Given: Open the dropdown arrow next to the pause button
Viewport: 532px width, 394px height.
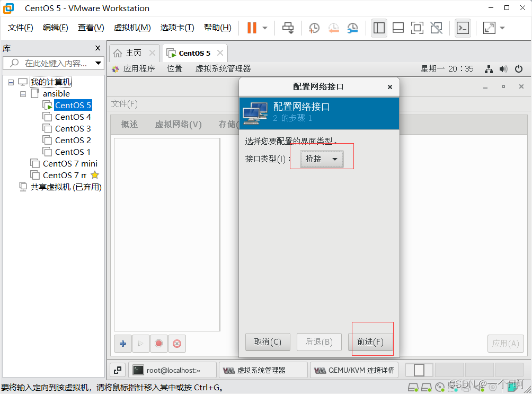Looking at the screenshot, I should click(265, 28).
